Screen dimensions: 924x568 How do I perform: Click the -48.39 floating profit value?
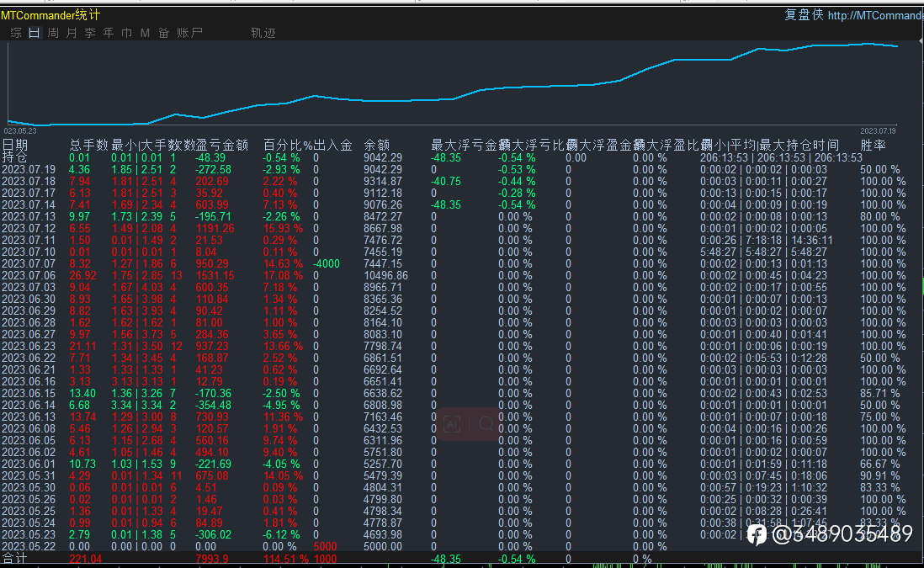(x=210, y=158)
